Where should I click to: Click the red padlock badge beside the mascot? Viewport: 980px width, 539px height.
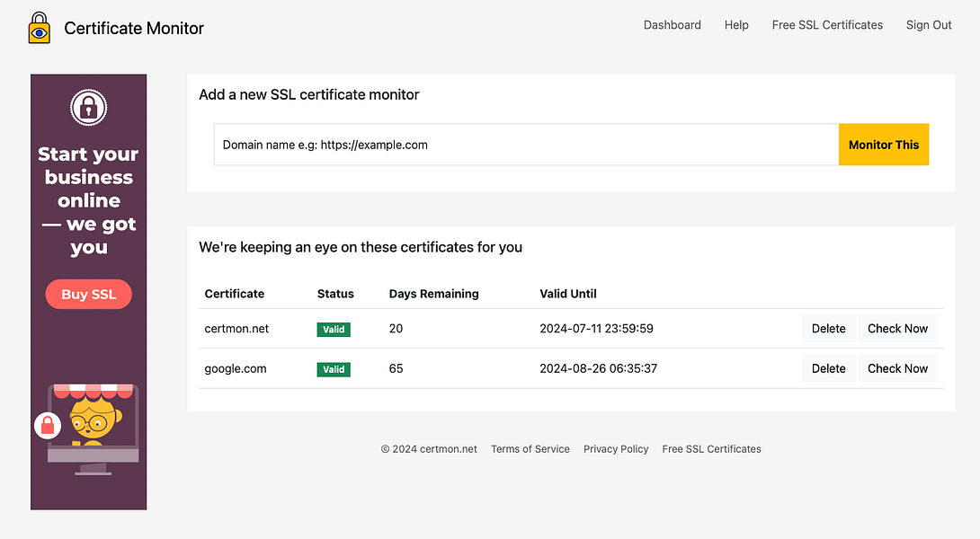49,426
